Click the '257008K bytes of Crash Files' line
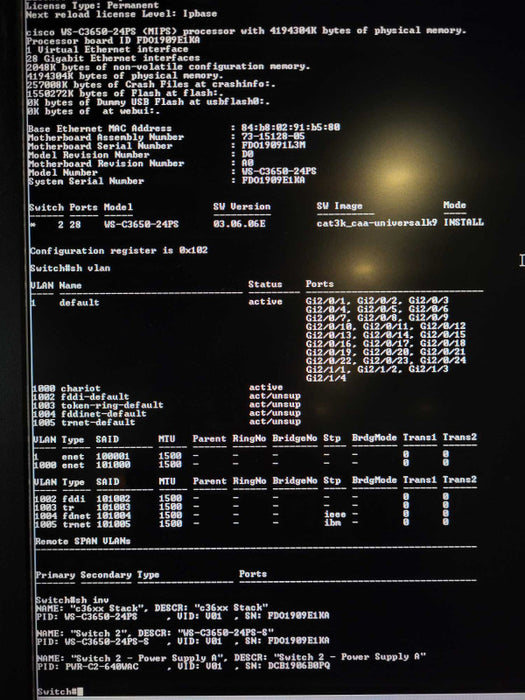Image resolution: width=525 pixels, height=700 pixels. (x=151, y=84)
